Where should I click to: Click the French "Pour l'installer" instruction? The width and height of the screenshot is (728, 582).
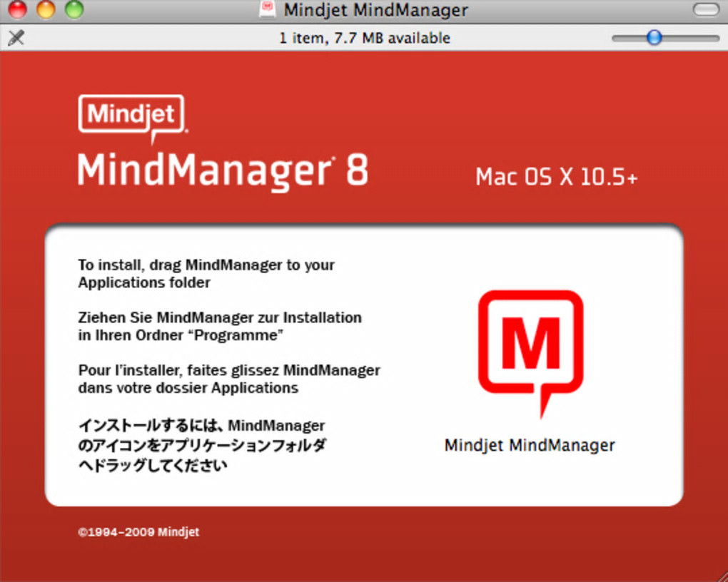pos(229,379)
